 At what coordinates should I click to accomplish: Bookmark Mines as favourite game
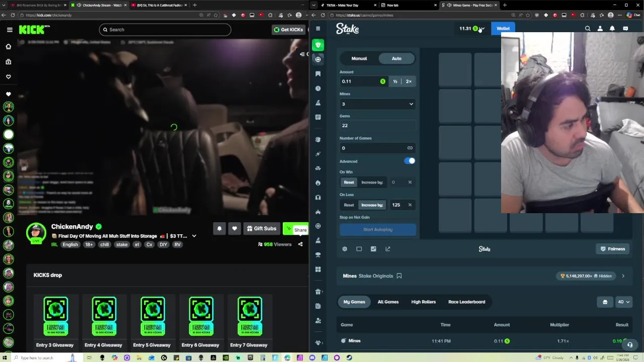pyautogui.click(x=399, y=276)
